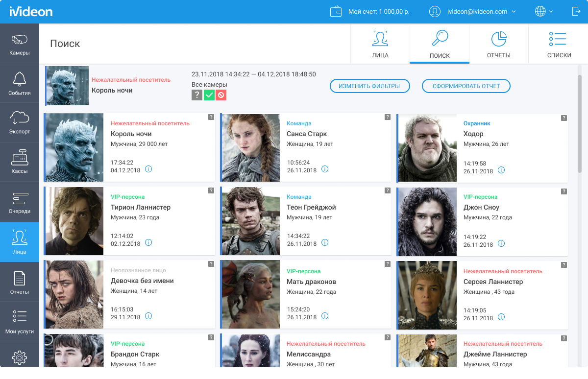
Task: Open the Ходор face photo
Action: pos(427,147)
